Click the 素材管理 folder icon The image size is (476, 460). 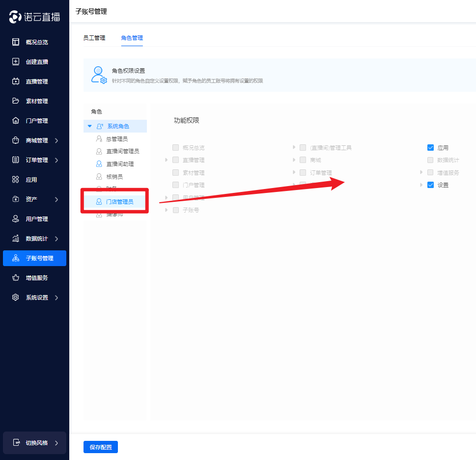[16, 101]
